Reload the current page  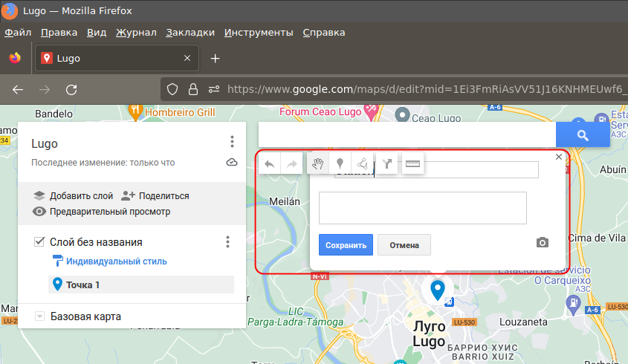[71, 90]
